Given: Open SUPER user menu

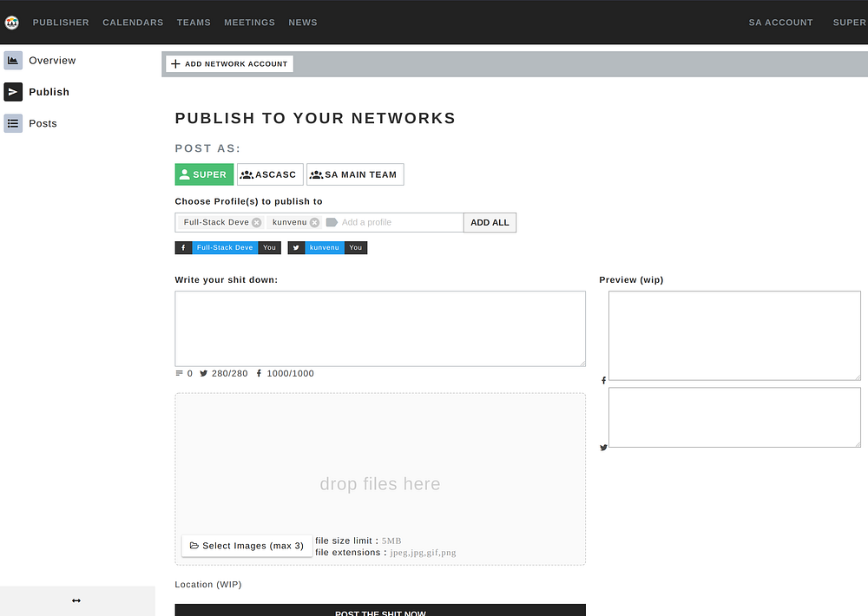Looking at the screenshot, I should 850,23.
